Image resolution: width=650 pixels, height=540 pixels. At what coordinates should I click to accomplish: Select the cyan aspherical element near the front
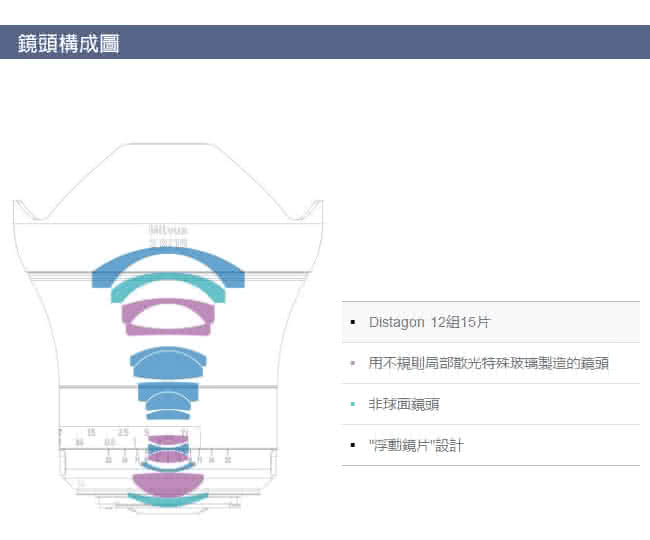point(168,285)
